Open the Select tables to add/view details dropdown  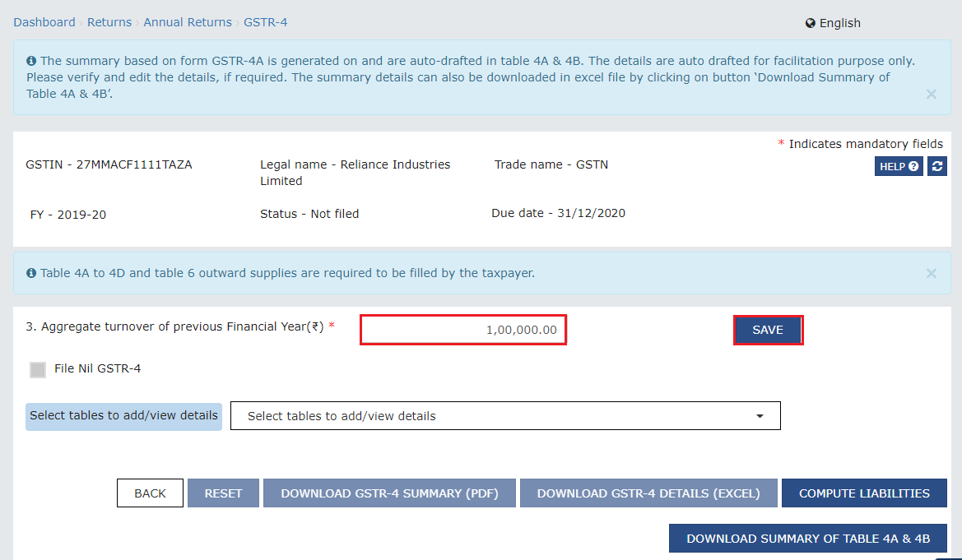coord(505,415)
